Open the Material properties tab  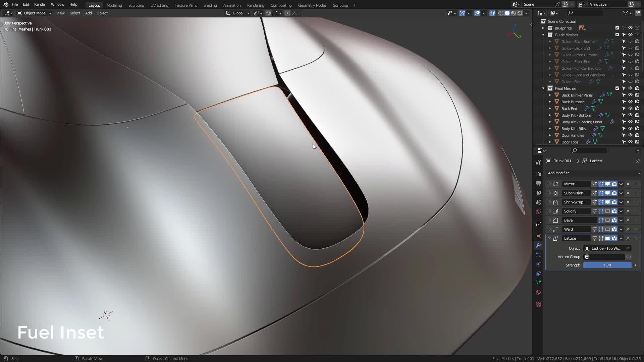pyautogui.click(x=538, y=292)
